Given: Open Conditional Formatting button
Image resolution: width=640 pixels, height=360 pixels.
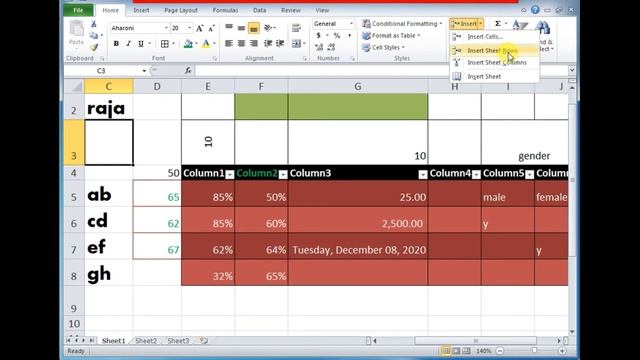Looking at the screenshot, I should pyautogui.click(x=402, y=24).
